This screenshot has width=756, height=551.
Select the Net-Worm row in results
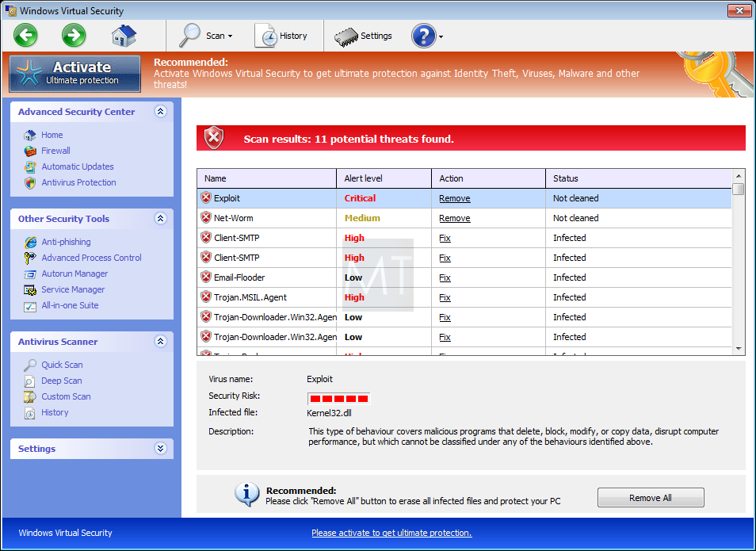[x=234, y=218]
